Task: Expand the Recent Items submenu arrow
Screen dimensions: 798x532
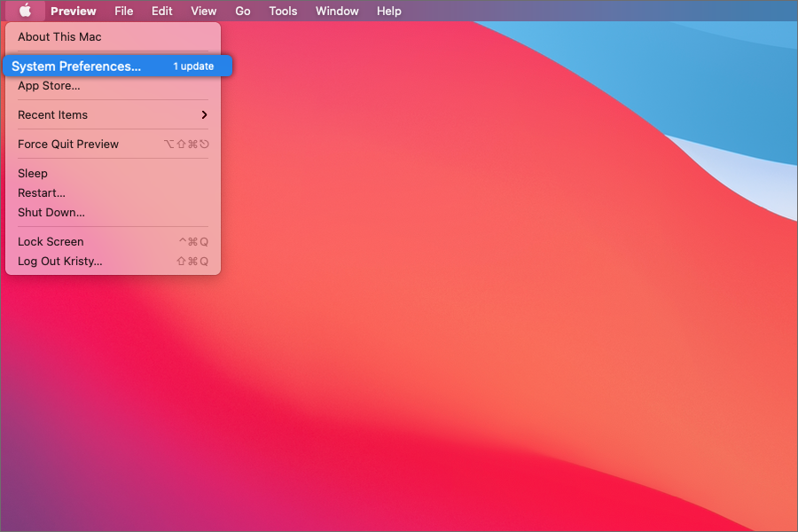Action: point(204,115)
